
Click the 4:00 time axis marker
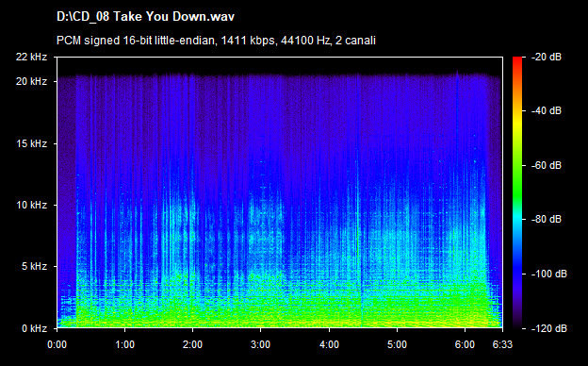329,344
